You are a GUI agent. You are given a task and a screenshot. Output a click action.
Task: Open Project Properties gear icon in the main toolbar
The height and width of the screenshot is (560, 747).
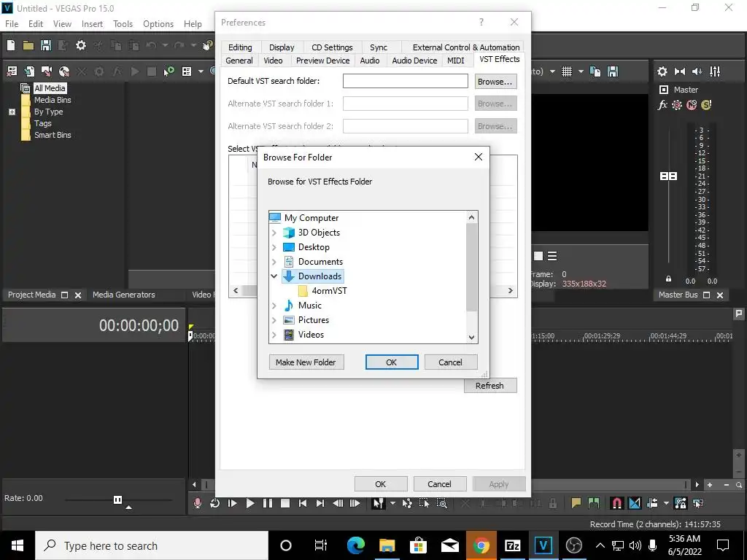pos(81,45)
